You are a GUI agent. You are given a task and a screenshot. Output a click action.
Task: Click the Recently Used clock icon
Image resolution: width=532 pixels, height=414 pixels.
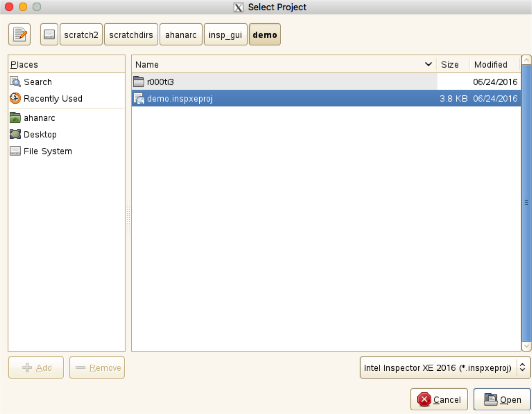pyautogui.click(x=15, y=98)
